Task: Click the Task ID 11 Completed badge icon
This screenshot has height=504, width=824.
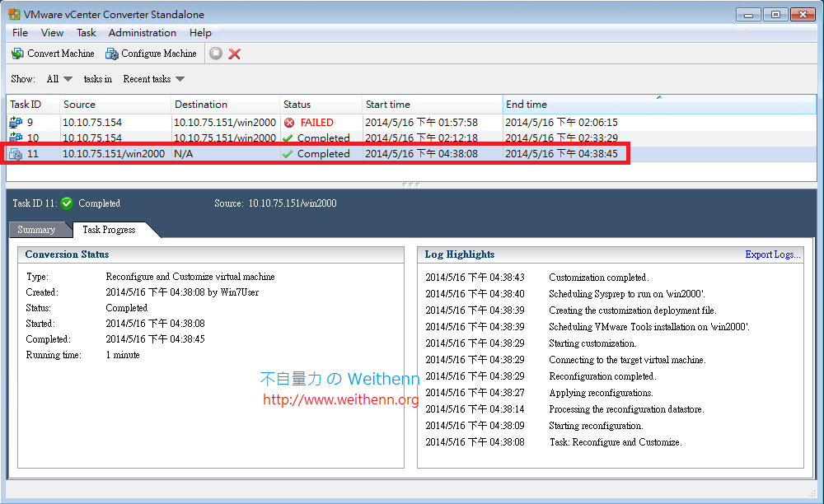Action: (x=67, y=203)
